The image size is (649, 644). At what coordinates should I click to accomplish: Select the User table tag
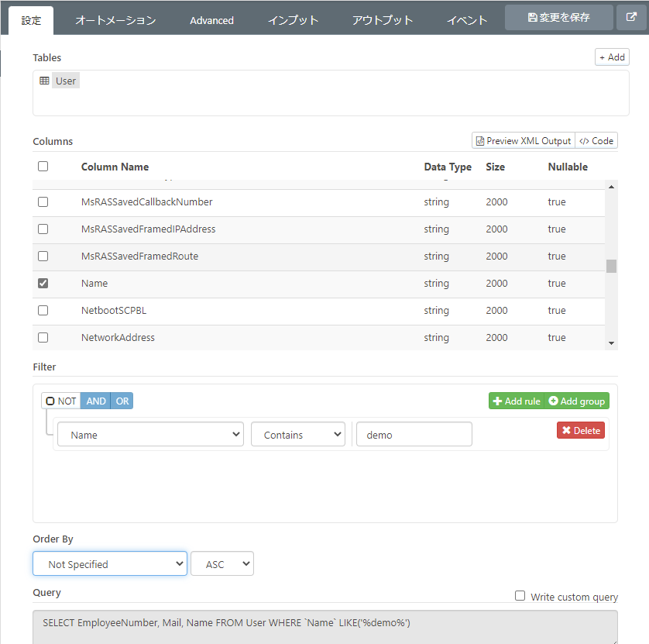click(66, 81)
